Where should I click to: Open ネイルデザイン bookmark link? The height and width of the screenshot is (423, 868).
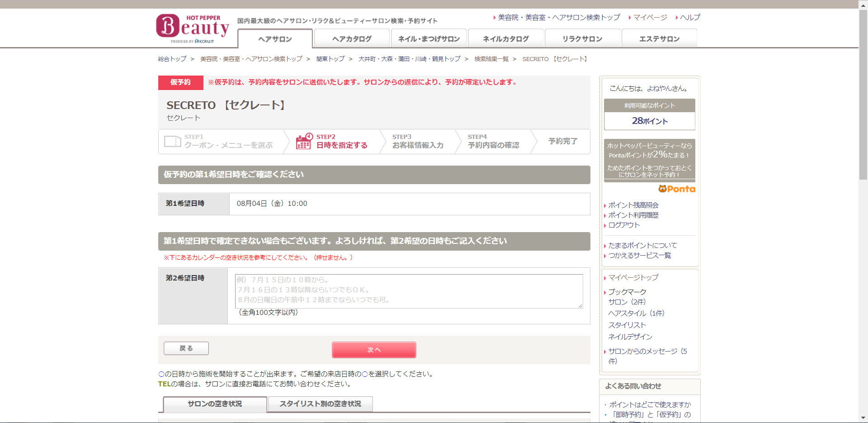[630, 337]
